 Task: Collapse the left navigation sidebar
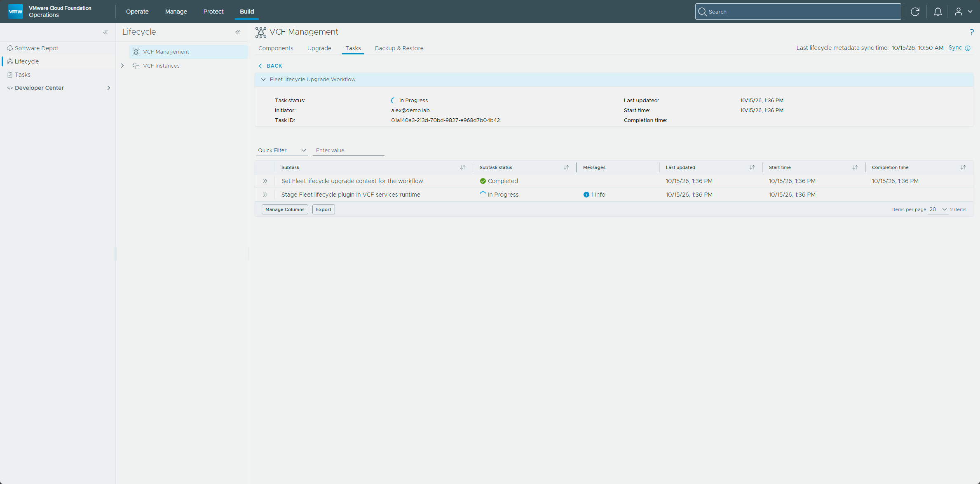[106, 32]
